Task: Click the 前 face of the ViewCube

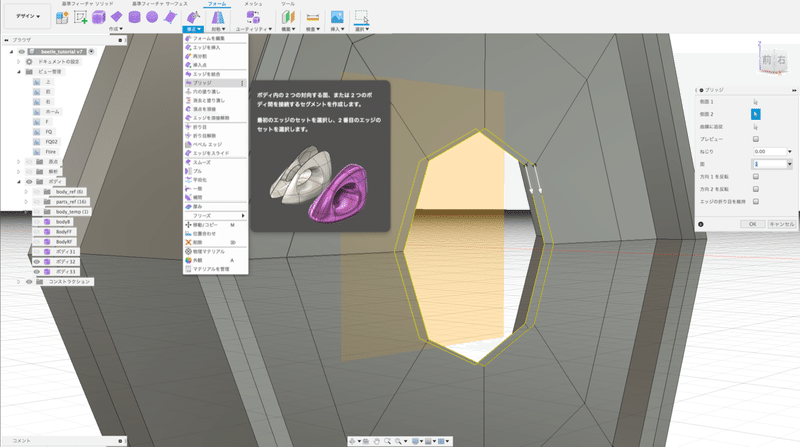Action: tap(767, 60)
